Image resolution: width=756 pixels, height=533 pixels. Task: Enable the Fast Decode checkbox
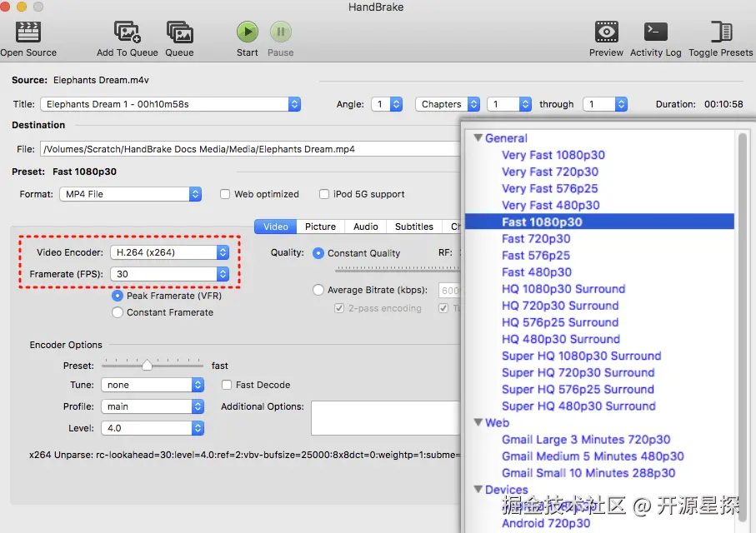(227, 385)
